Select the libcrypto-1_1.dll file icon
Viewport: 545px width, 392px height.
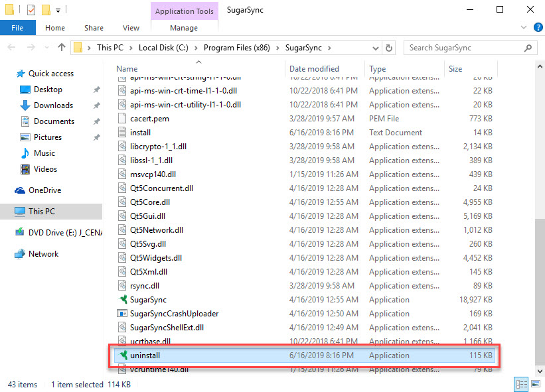pos(122,146)
